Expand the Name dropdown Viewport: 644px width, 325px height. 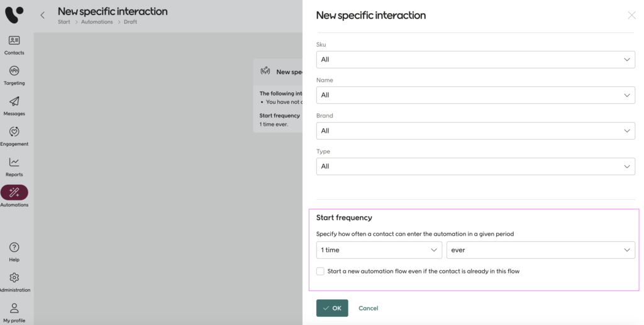[475, 95]
